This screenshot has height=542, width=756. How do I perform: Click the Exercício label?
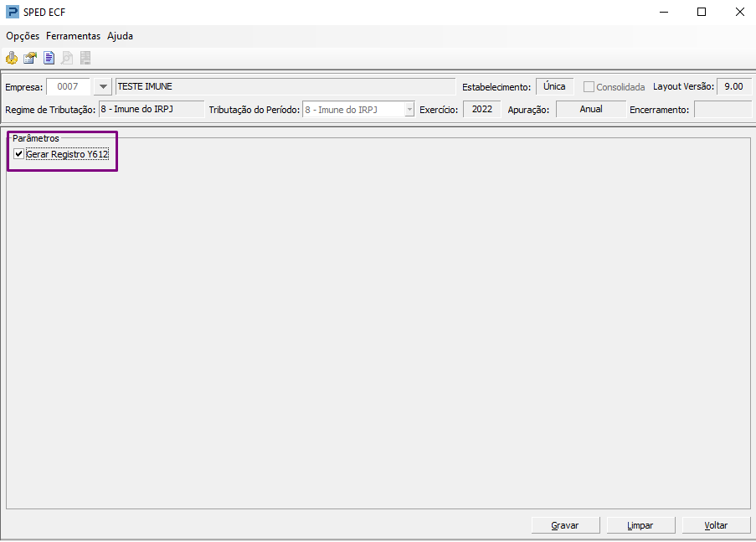coord(439,110)
